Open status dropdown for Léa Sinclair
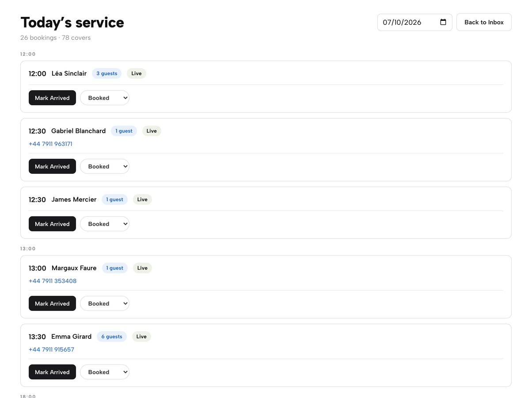This screenshot has width=532, height=398. point(105,98)
